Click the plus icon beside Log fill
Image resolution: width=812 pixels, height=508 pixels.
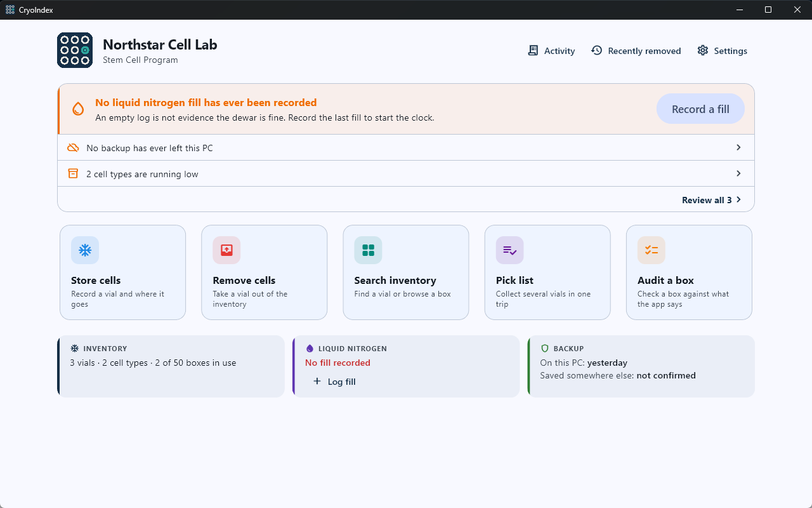tap(317, 382)
